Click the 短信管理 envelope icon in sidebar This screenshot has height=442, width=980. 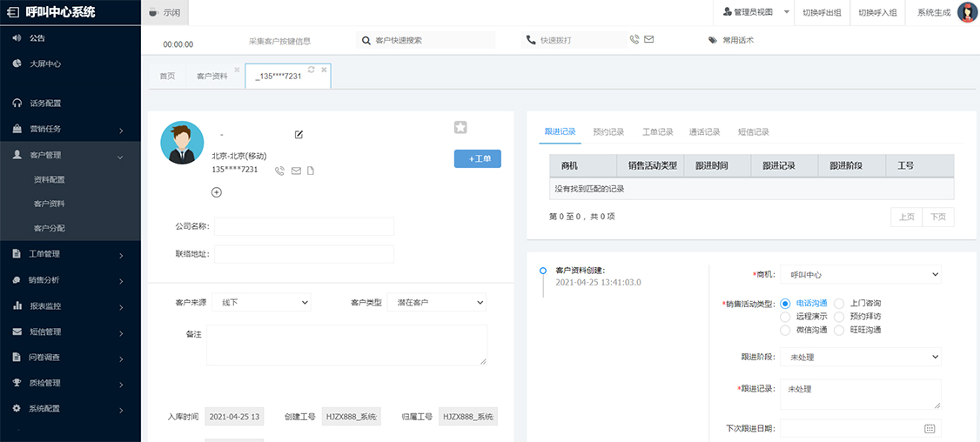[x=17, y=332]
